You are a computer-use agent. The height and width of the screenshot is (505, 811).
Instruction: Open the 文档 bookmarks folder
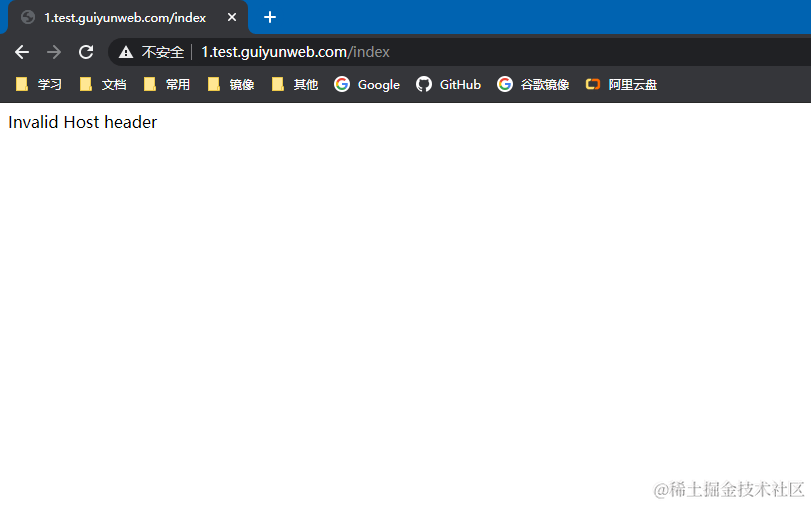103,84
